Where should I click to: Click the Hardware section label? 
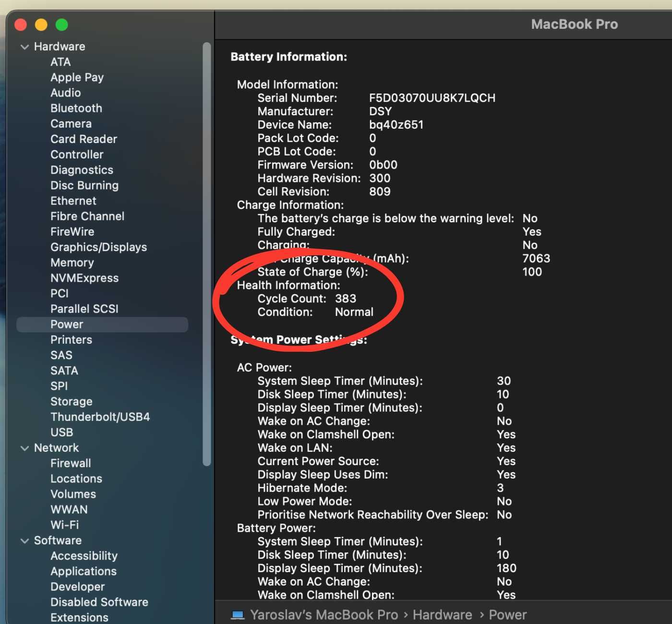pyautogui.click(x=60, y=47)
